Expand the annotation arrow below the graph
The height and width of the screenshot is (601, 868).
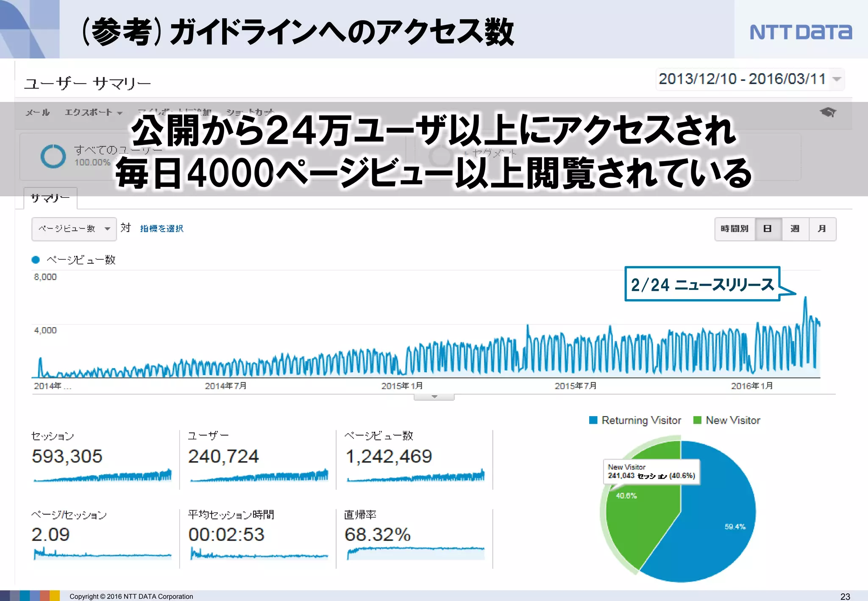pyautogui.click(x=434, y=397)
